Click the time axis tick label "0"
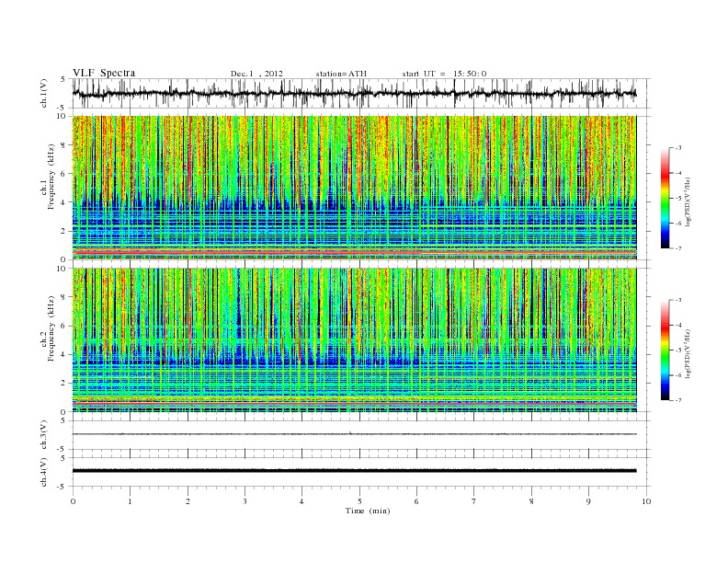The width and height of the screenshot is (728, 563). tap(73, 501)
